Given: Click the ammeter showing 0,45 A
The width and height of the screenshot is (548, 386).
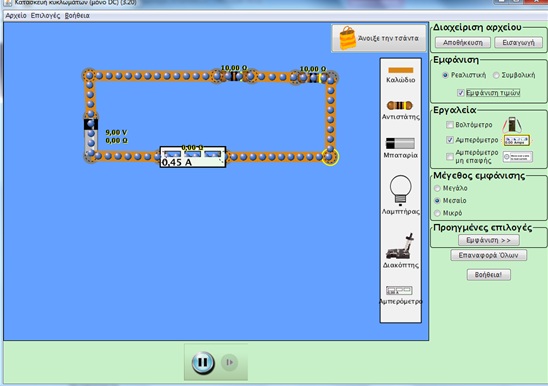Looking at the screenshot, I should [x=193, y=157].
